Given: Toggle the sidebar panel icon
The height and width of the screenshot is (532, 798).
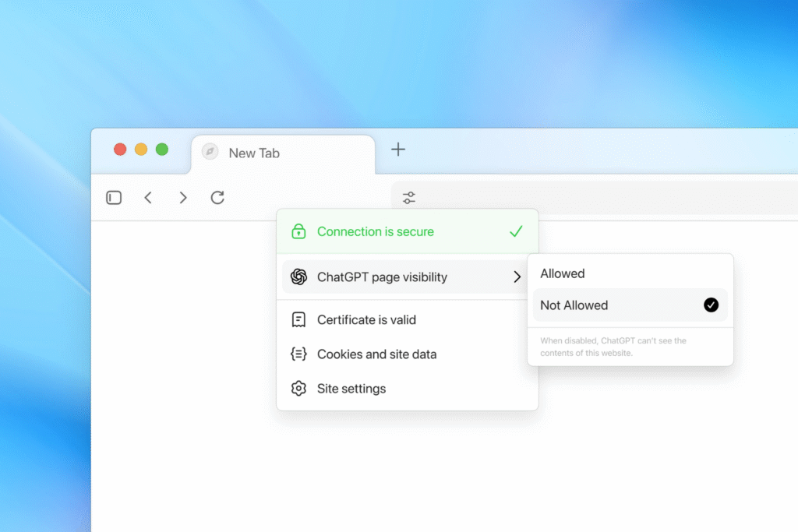Looking at the screenshot, I should [114, 198].
